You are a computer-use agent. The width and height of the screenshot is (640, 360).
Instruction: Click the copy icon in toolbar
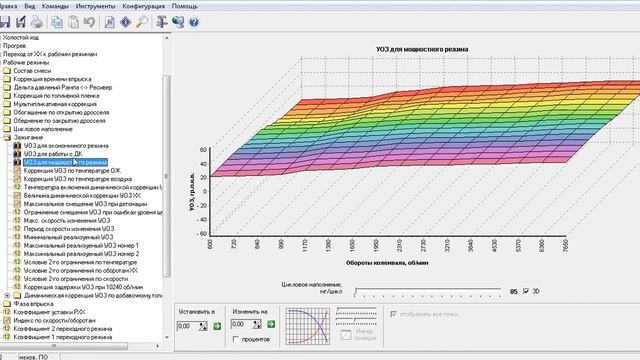tap(57, 22)
